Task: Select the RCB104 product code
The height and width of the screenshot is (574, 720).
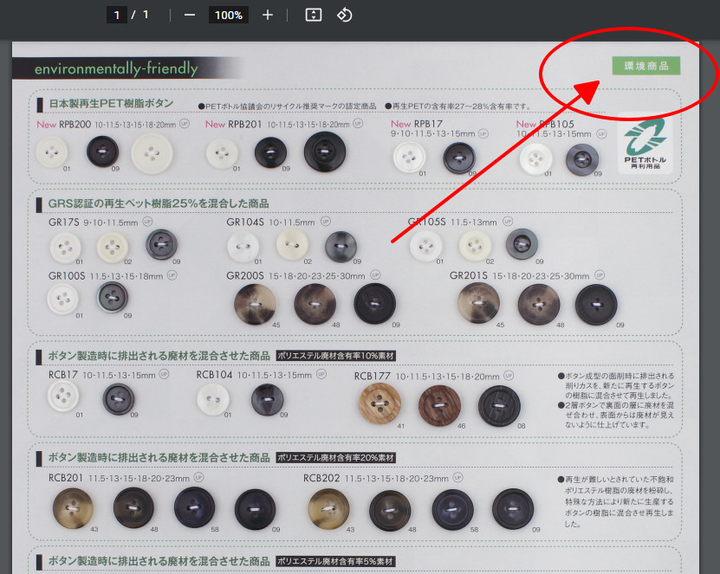Action: (214, 375)
